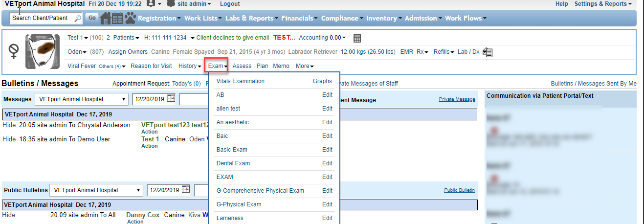644x224 pixels.
Task: Open the Financials menu
Action: pyautogui.click(x=300, y=18)
